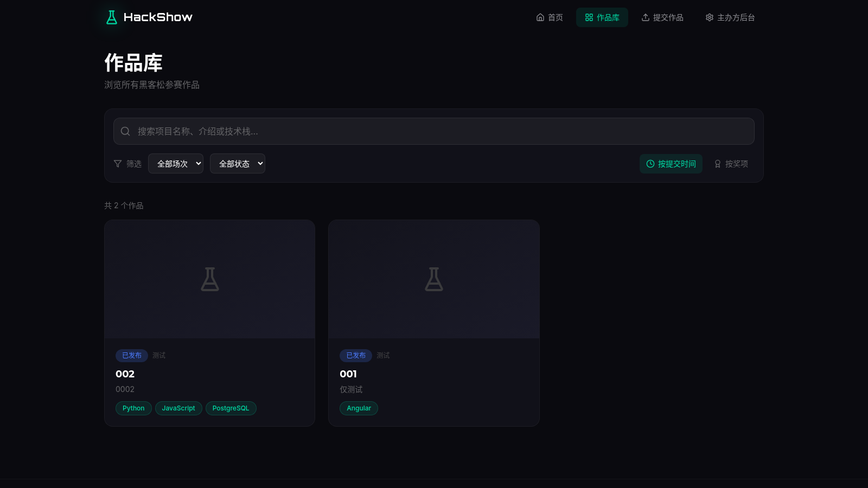Open the 作品库 navigation tab
The height and width of the screenshot is (488, 868).
(602, 17)
